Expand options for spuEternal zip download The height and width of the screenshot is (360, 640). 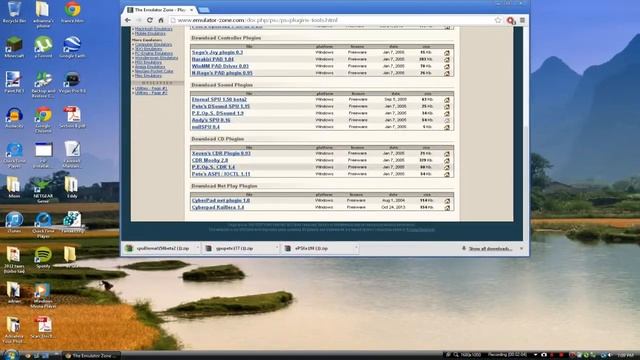tap(198, 248)
